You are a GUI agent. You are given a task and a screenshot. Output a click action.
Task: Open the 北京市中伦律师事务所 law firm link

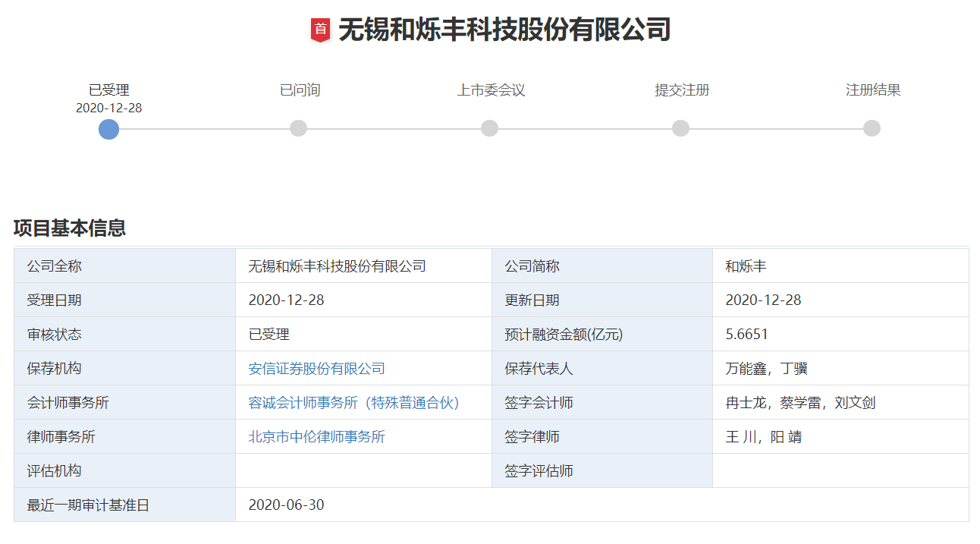(319, 436)
